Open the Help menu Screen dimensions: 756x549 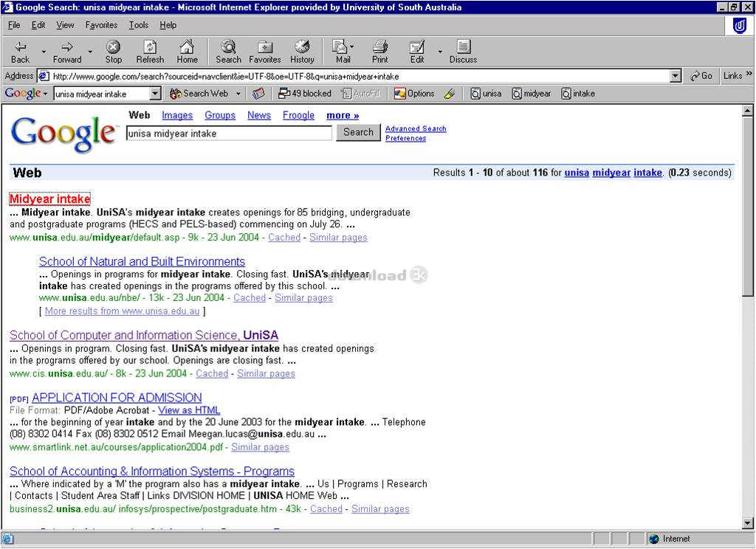pos(168,25)
